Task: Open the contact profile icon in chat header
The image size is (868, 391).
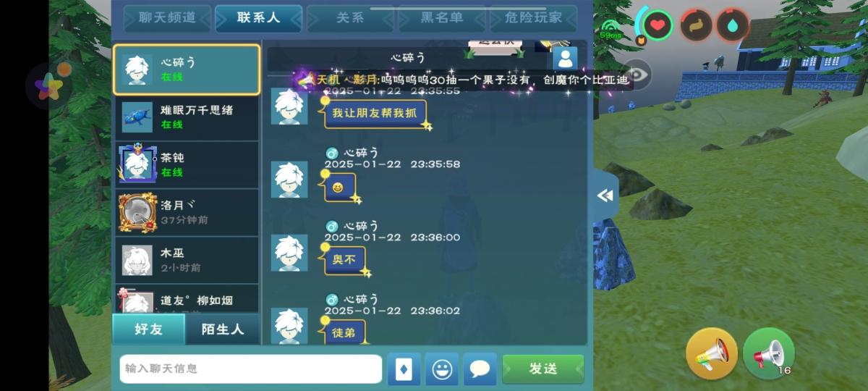Action: 565,58
